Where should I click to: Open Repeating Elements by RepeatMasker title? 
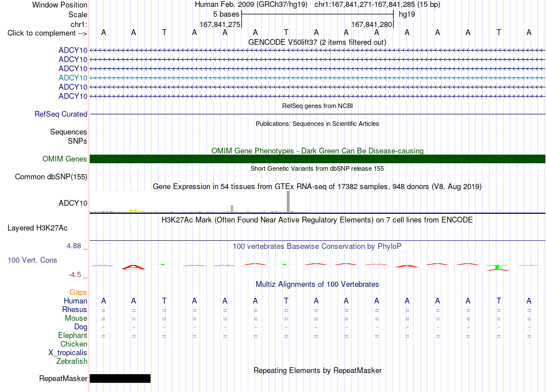(317, 370)
